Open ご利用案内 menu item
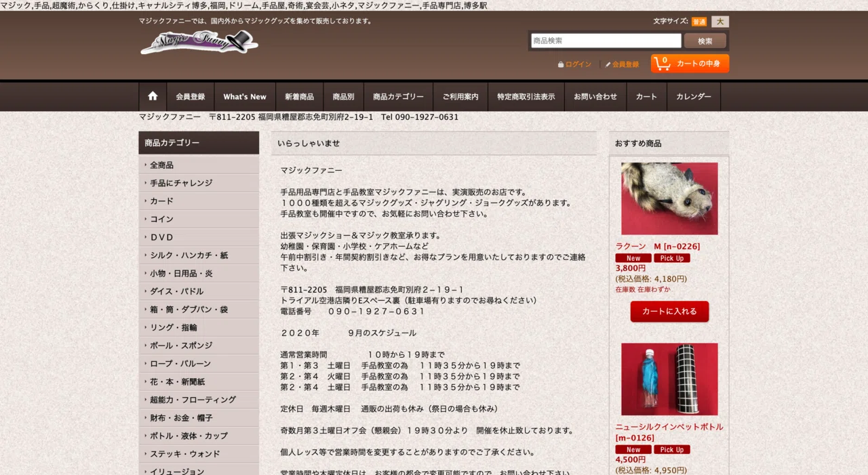Screen dimensions: 868x475 pyautogui.click(x=460, y=97)
